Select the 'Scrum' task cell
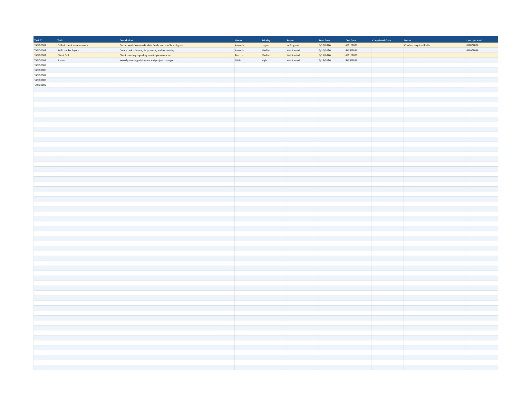This screenshot has width=532, height=411. point(88,60)
